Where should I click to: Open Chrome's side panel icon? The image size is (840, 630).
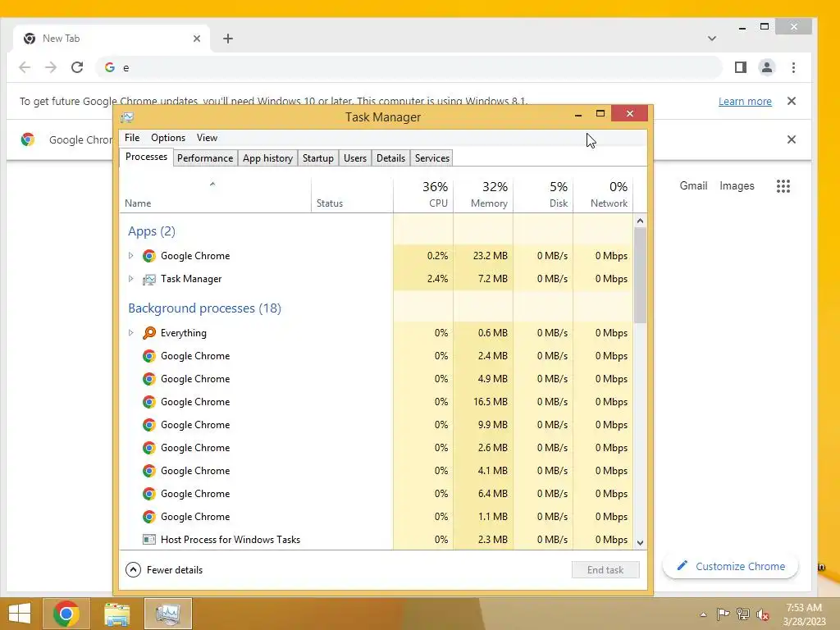(741, 67)
